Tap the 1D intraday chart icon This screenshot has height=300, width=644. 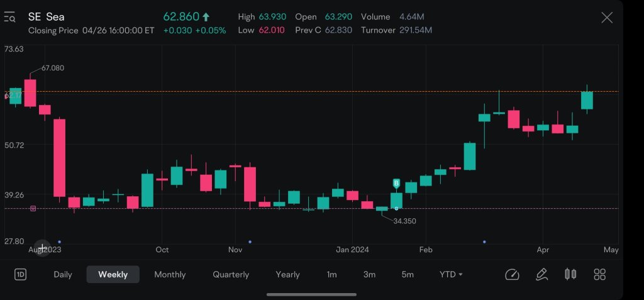20,275
